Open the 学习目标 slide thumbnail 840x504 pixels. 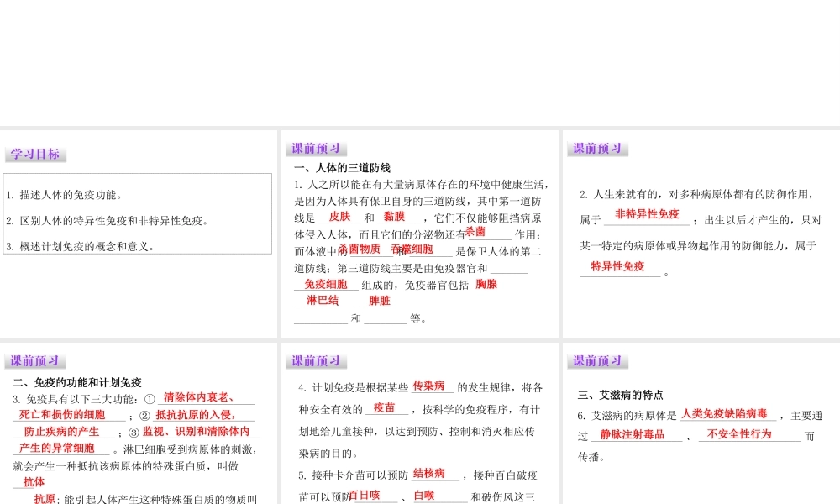[139, 234]
